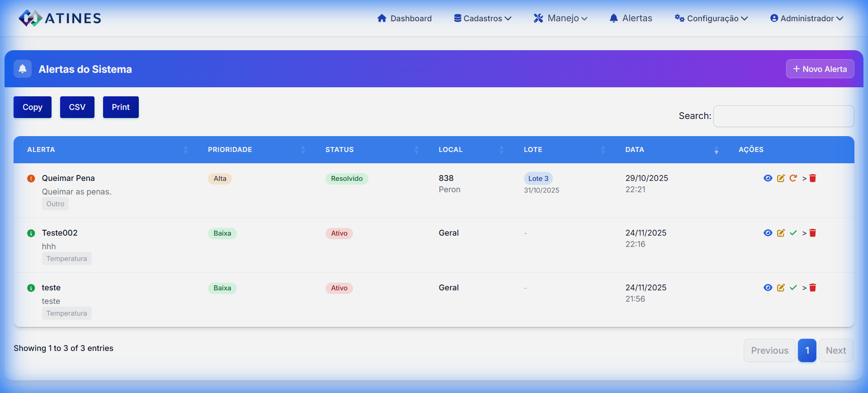Screen dimensions: 868x393
Task: Click the Novo Alerta button
Action: click(x=820, y=69)
